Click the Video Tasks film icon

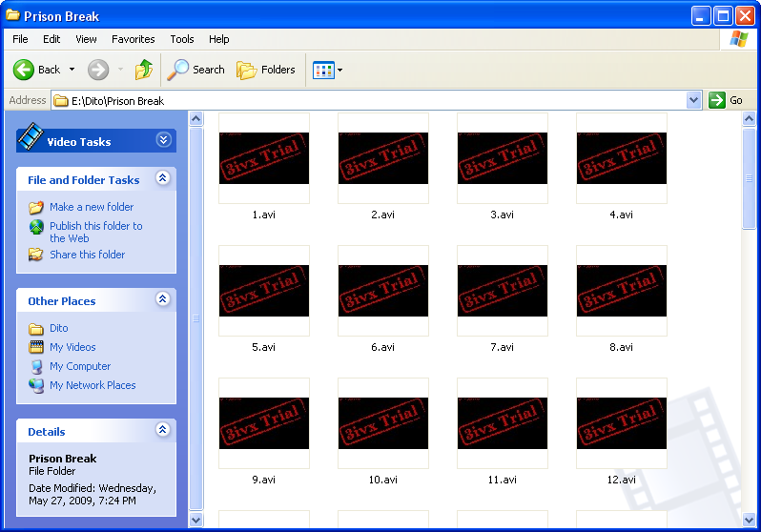pos(31,136)
